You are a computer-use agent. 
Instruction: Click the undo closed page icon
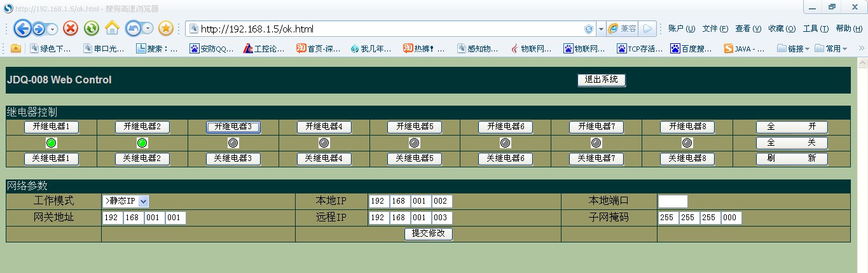click(134, 29)
